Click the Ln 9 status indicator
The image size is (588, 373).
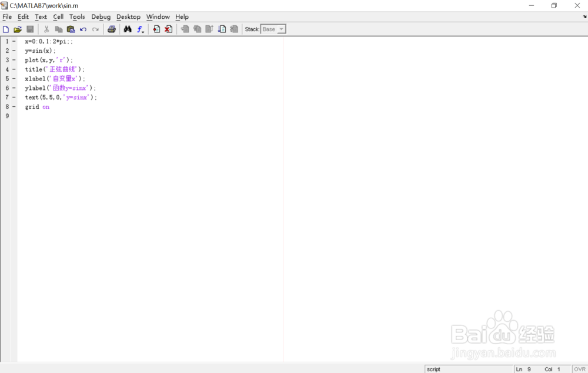(523, 369)
